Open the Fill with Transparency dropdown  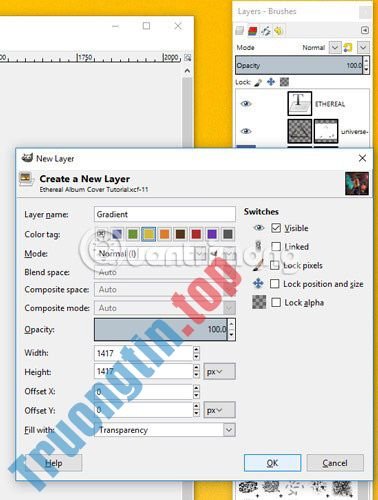point(165,430)
